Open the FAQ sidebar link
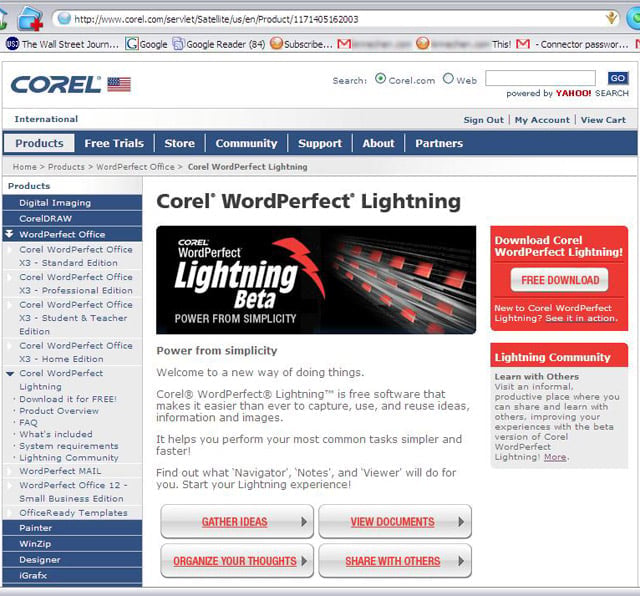Screen dimensions: 640x596 [x=28, y=423]
